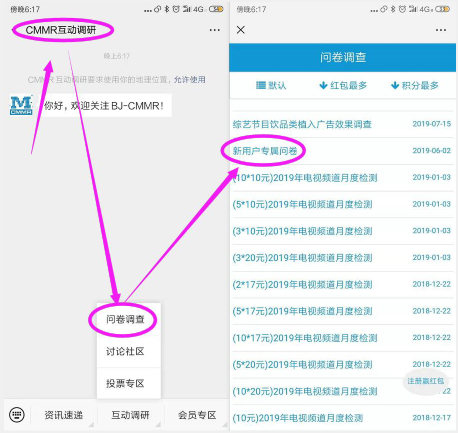Sort surveys by 红包最多 arrow
The image size is (458, 433).
pos(323,85)
